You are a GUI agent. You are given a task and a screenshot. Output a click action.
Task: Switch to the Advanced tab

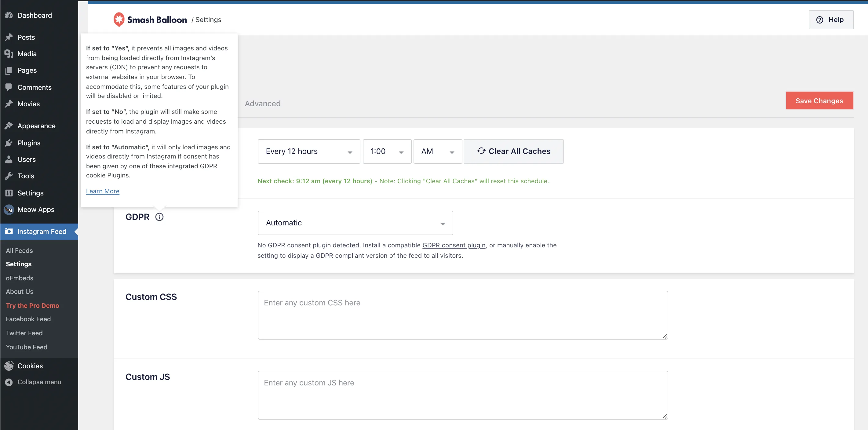(x=262, y=104)
